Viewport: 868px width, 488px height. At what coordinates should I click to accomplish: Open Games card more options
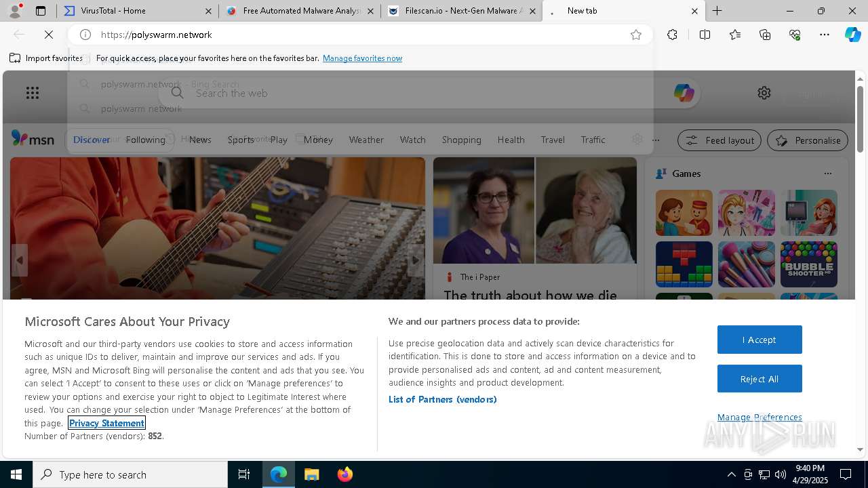tap(828, 174)
